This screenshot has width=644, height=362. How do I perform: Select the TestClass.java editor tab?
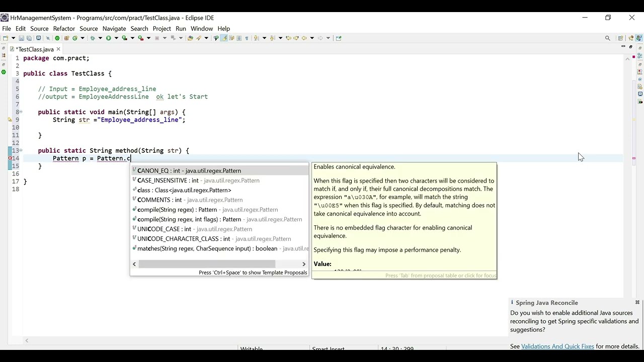(x=34, y=49)
